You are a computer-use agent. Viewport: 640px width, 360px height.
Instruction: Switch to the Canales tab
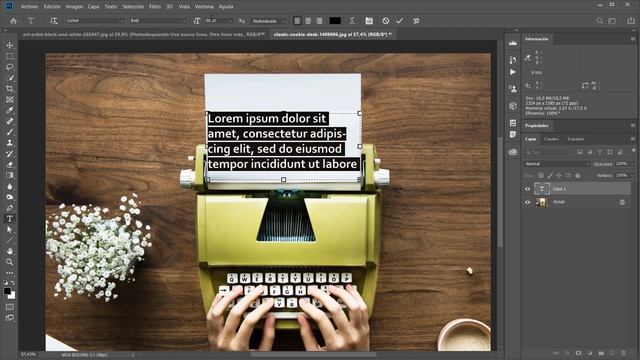(x=551, y=139)
